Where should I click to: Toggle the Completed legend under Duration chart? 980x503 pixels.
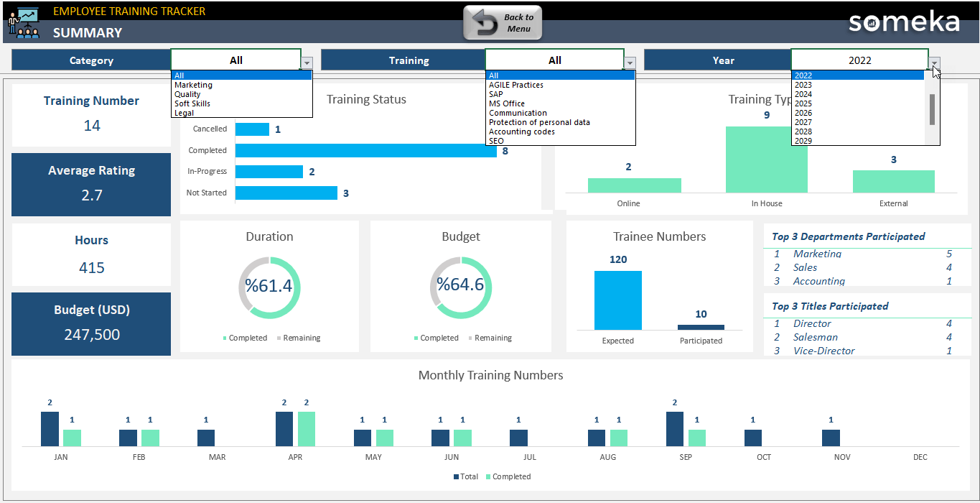tap(247, 338)
